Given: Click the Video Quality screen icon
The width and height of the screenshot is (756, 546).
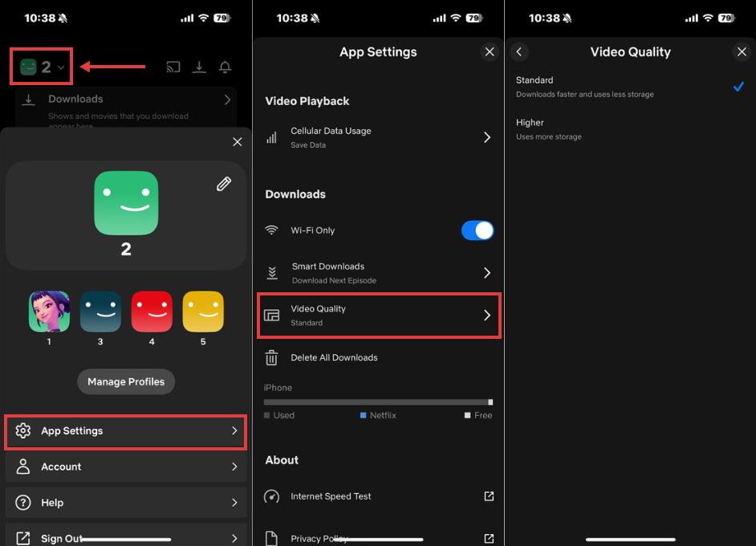Looking at the screenshot, I should (x=271, y=316).
